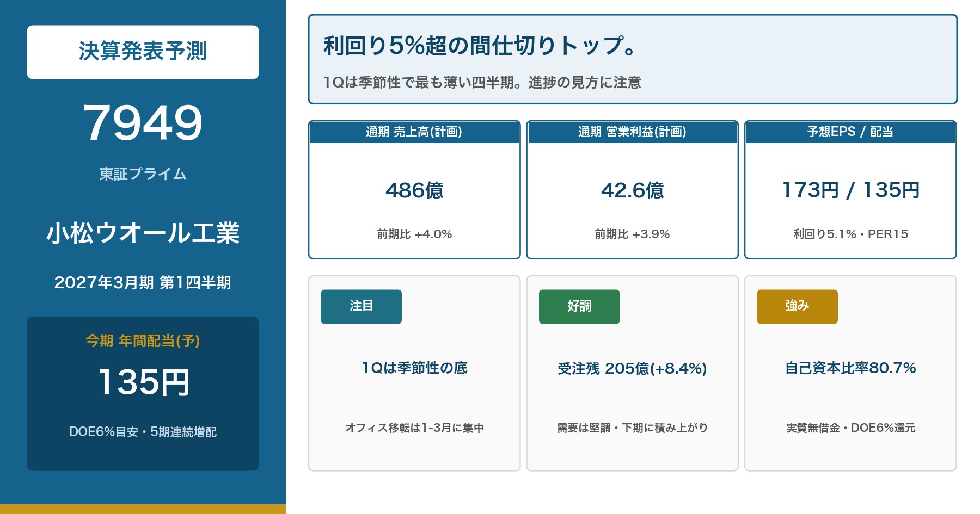Click the 前期比 +3.9% text
Image resolution: width=980 pixels, height=514 pixels.
[632, 234]
